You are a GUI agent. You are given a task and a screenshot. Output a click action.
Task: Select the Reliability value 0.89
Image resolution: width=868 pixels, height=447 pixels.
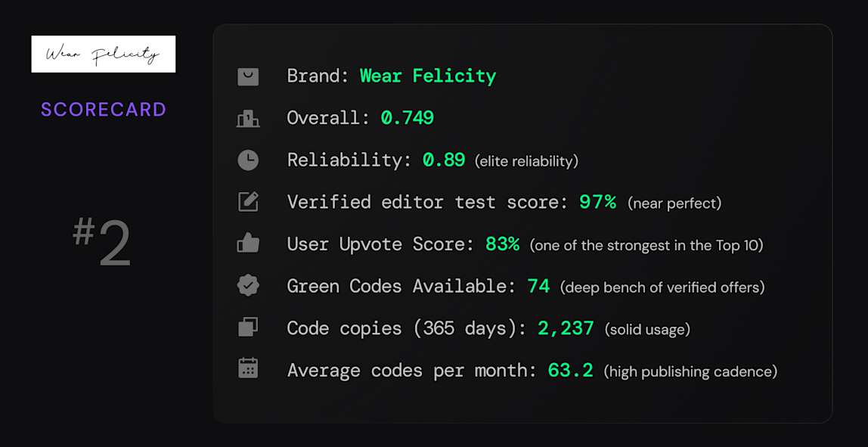pos(444,160)
